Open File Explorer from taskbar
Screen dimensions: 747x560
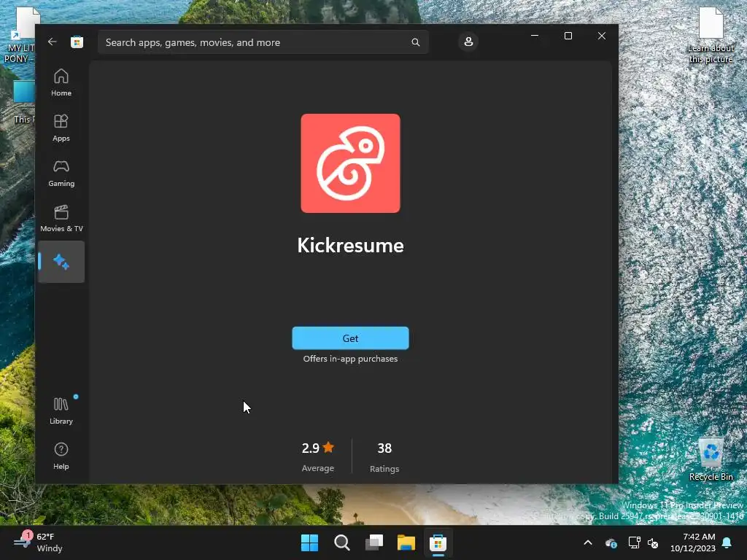point(406,542)
